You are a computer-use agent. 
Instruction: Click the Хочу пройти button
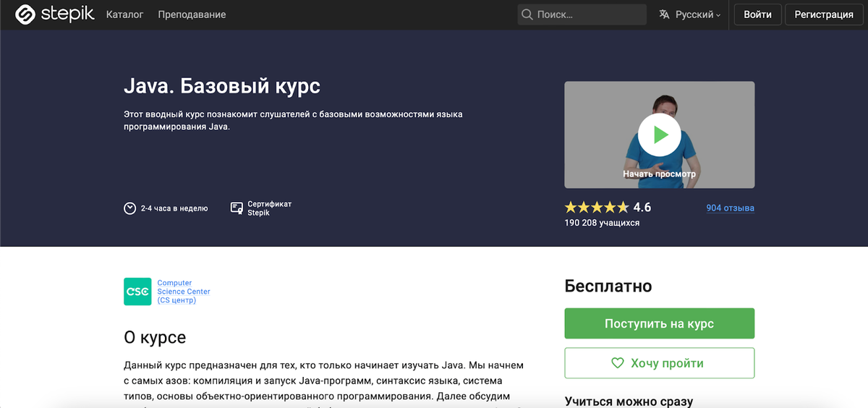click(x=659, y=363)
